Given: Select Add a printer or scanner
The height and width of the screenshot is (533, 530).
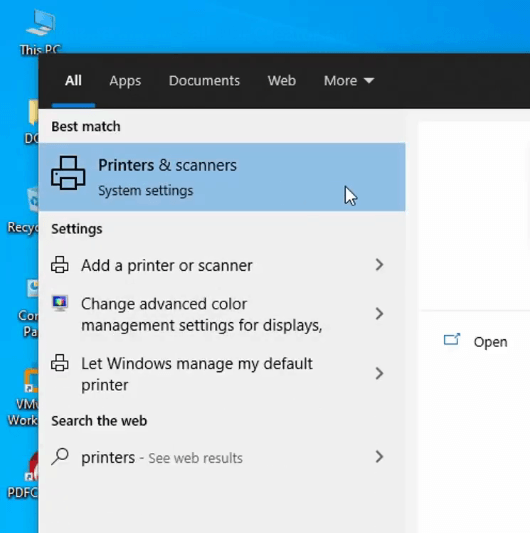Looking at the screenshot, I should (222, 265).
